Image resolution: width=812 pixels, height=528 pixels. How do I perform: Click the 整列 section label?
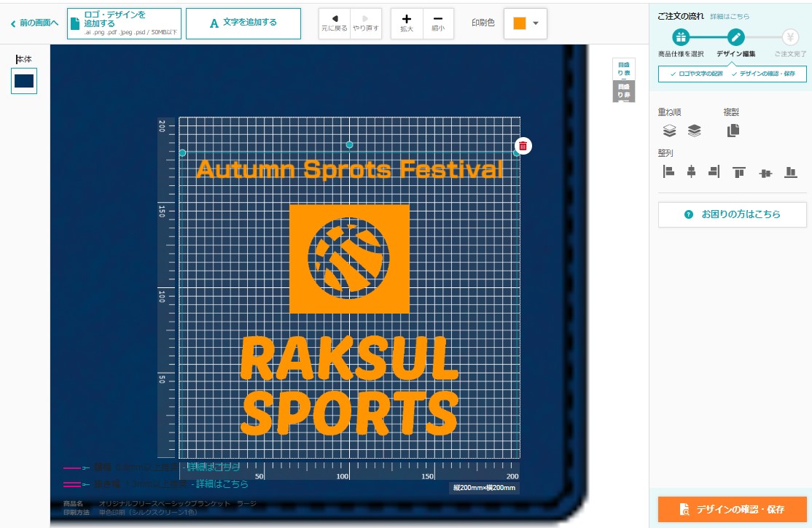(665, 153)
